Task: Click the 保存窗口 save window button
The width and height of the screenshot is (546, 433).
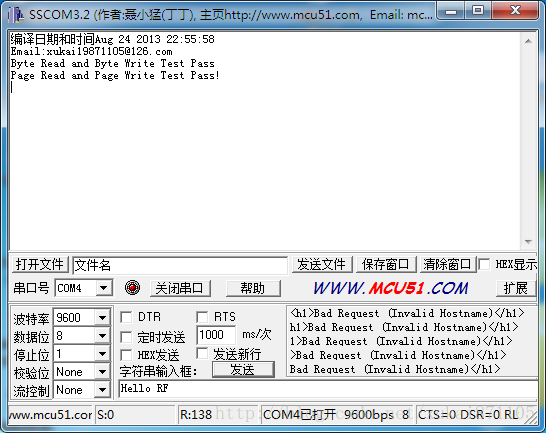Action: click(385, 264)
